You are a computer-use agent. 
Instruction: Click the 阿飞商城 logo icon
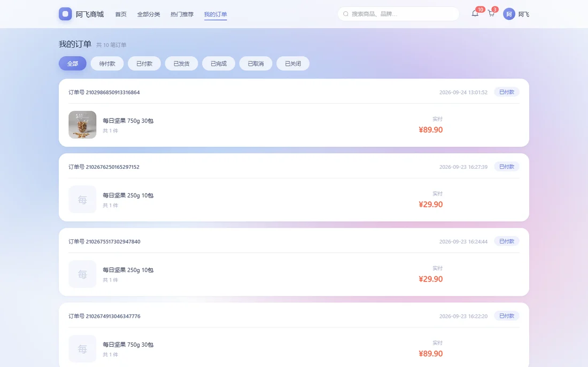(x=65, y=14)
